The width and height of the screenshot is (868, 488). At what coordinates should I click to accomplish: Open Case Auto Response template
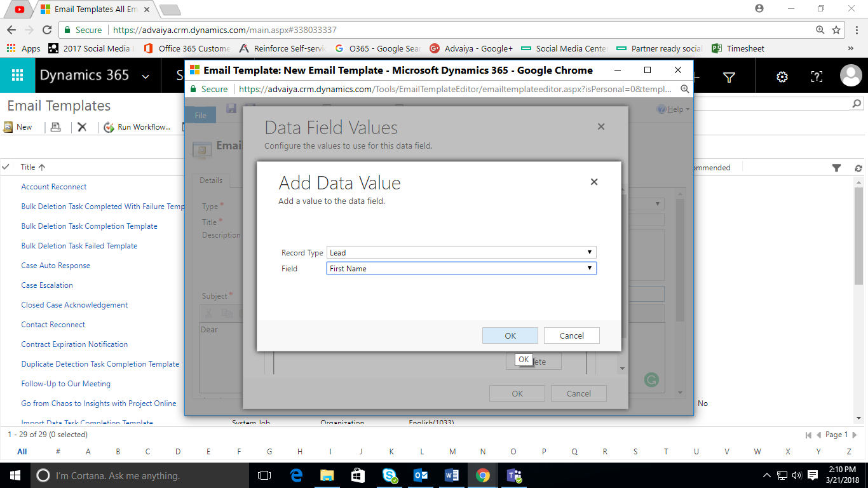(x=56, y=266)
